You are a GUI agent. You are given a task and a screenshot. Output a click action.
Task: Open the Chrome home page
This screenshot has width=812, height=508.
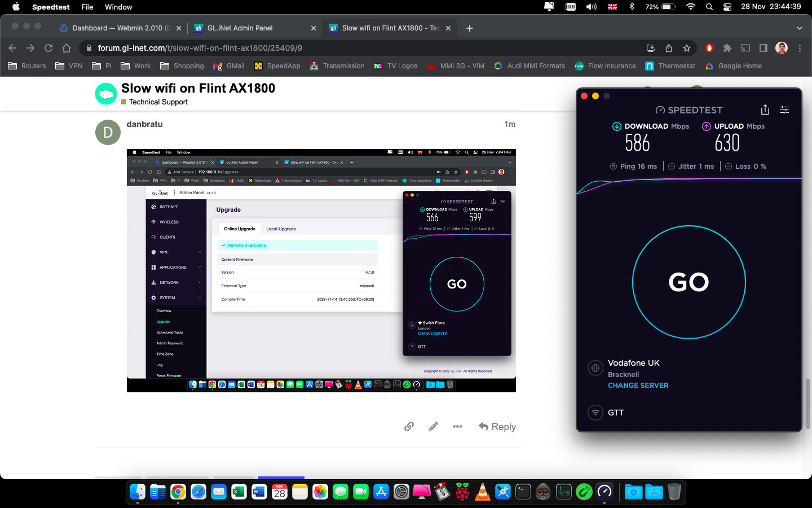[x=67, y=48]
